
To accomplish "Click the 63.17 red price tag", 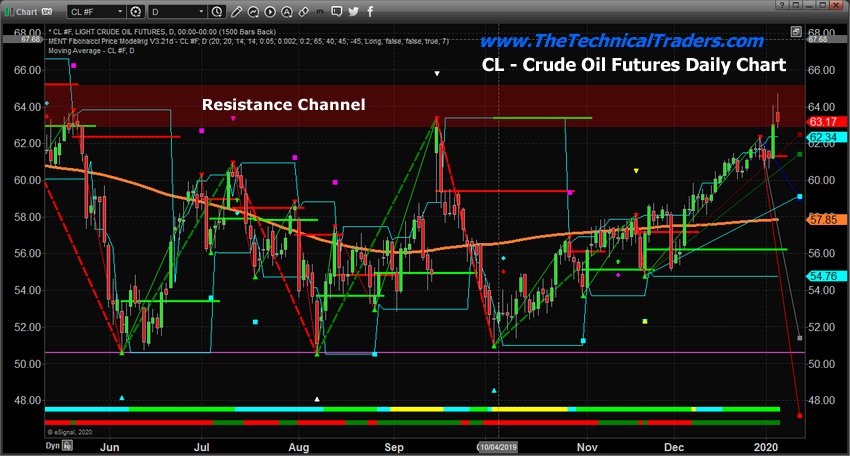I will 827,121.
